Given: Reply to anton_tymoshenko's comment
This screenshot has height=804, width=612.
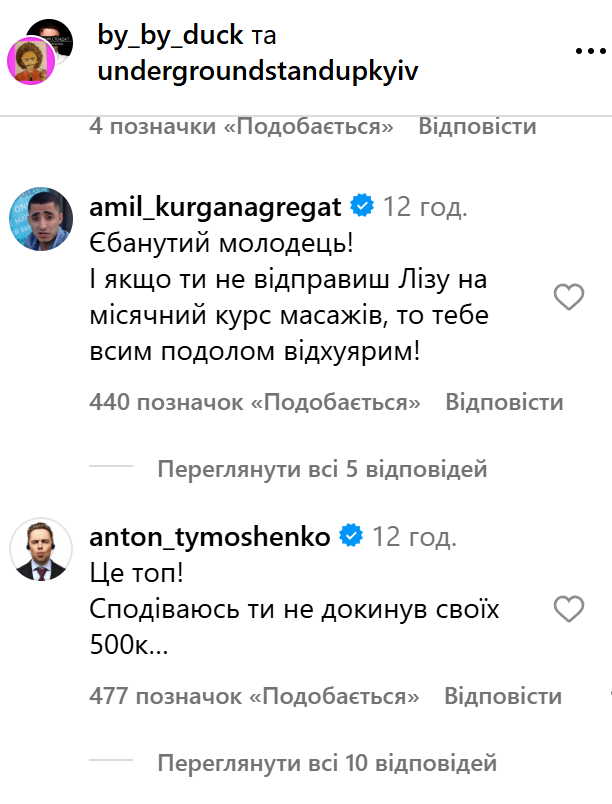Looking at the screenshot, I should 503,696.
